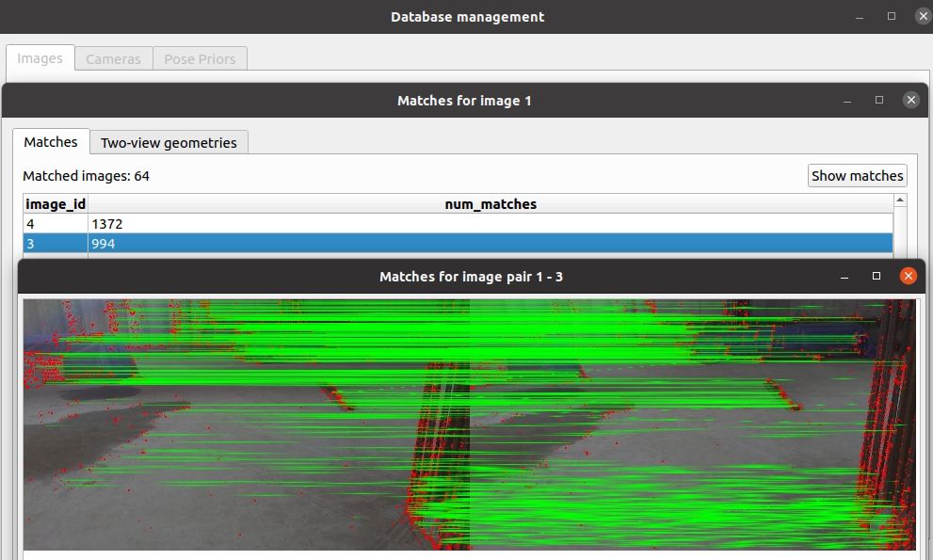Sort table by the num_matches column header
Screen dimensions: 933x560
[x=491, y=203]
